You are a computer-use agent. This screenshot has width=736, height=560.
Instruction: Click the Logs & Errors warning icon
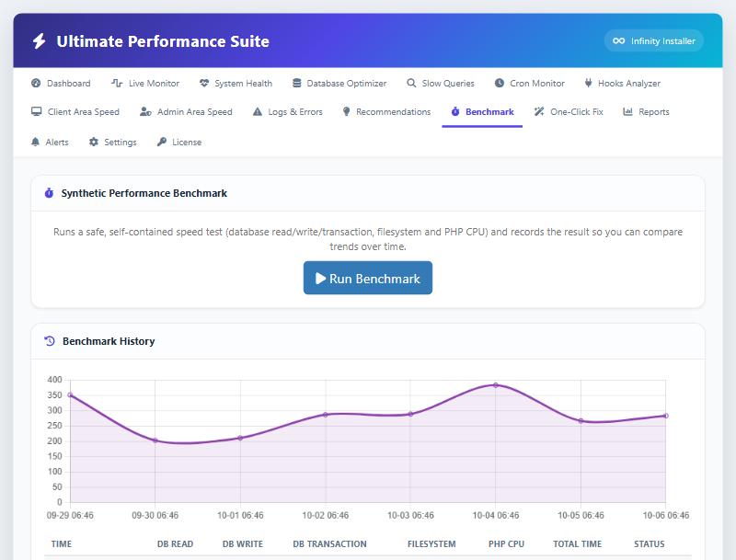pyautogui.click(x=258, y=111)
